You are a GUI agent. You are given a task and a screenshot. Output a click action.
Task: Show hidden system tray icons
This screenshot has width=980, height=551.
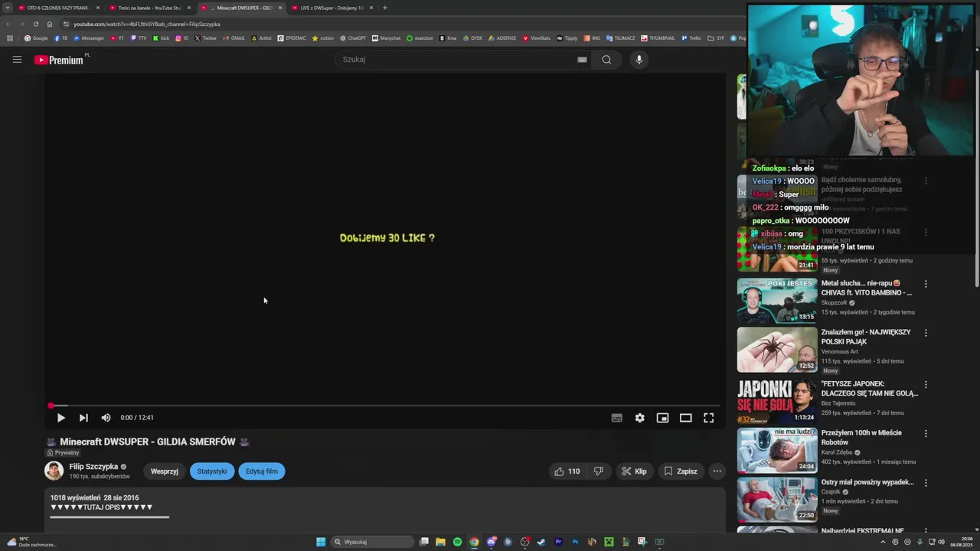click(x=883, y=542)
